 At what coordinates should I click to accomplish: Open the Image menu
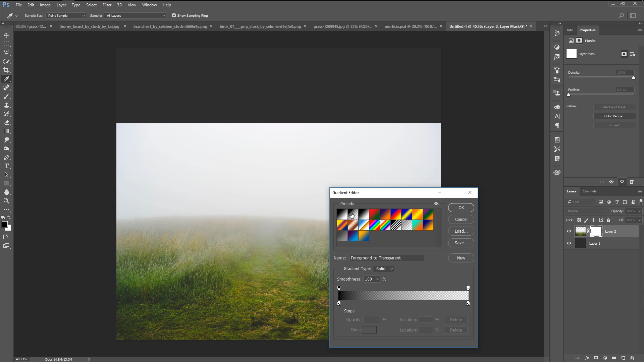45,5
